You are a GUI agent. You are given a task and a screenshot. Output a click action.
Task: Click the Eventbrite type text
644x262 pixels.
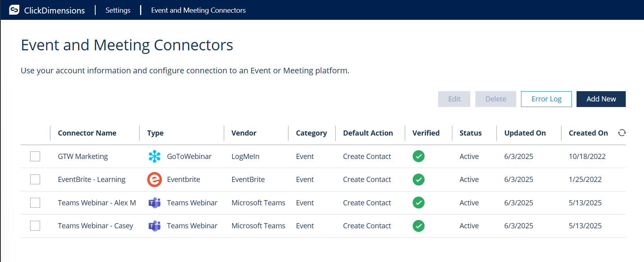(x=183, y=180)
